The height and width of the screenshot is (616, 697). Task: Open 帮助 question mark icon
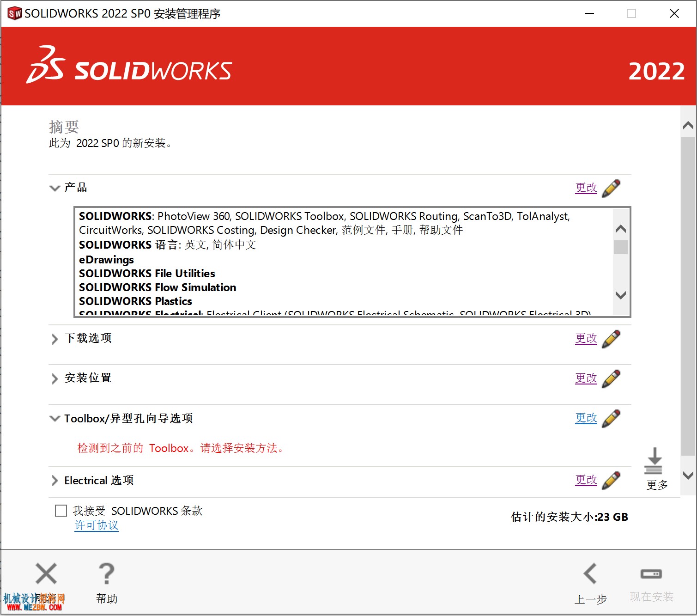coord(107,573)
